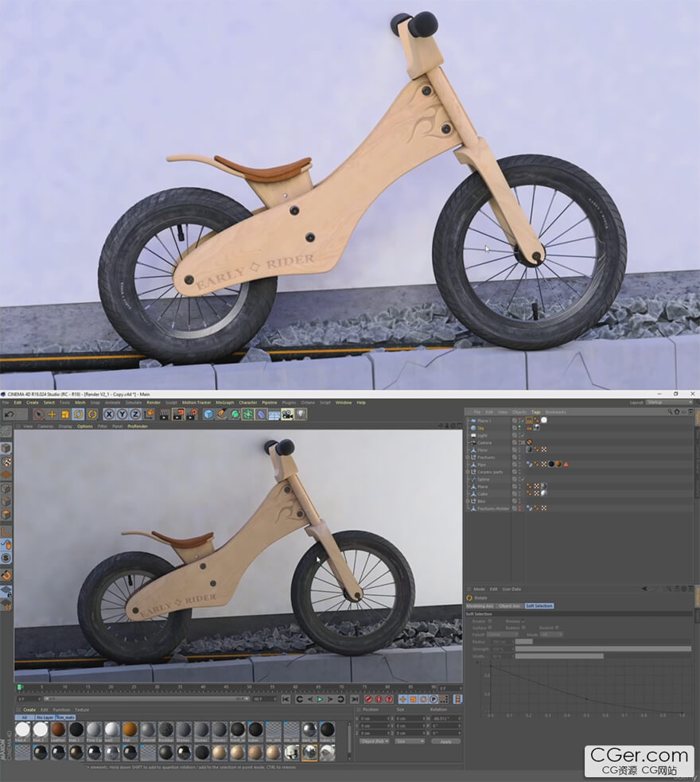Click the orange Protection tag on Camera
The width and height of the screenshot is (700, 782).
[x=529, y=442]
